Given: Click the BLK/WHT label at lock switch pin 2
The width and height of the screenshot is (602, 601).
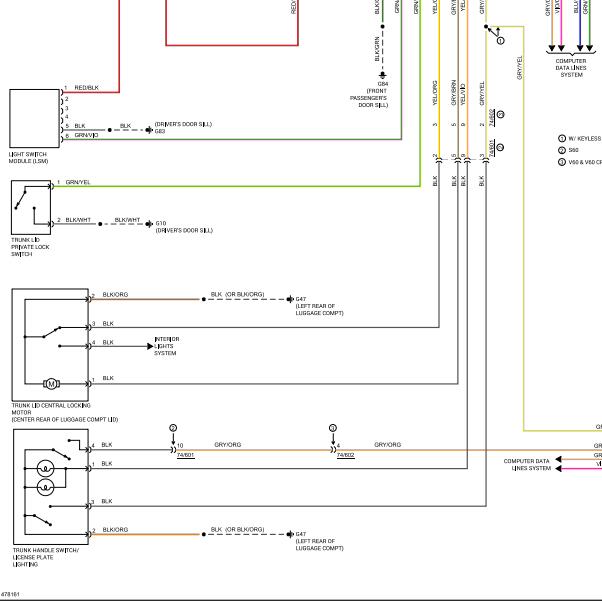Looking at the screenshot, I should pos(78,220).
